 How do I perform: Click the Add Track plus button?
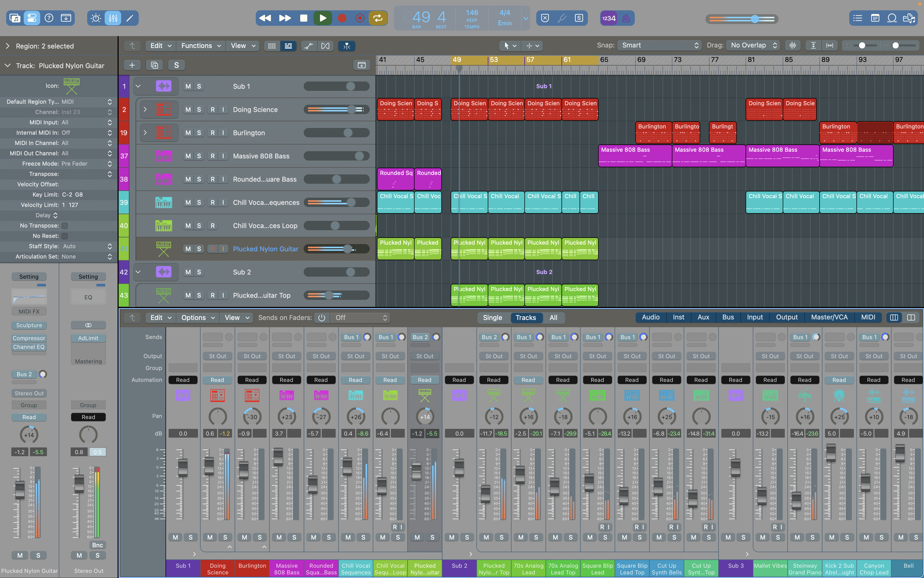click(132, 65)
